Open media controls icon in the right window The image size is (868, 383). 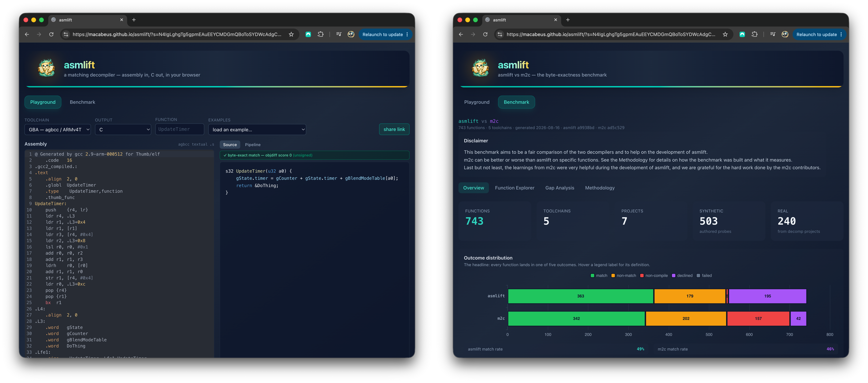coord(773,34)
